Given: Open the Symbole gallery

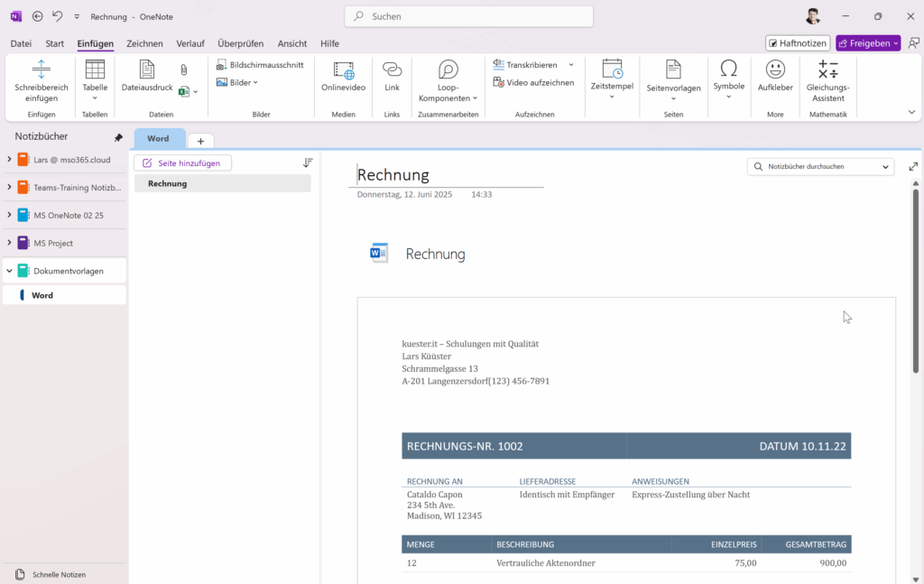Looking at the screenshot, I should click(x=729, y=79).
